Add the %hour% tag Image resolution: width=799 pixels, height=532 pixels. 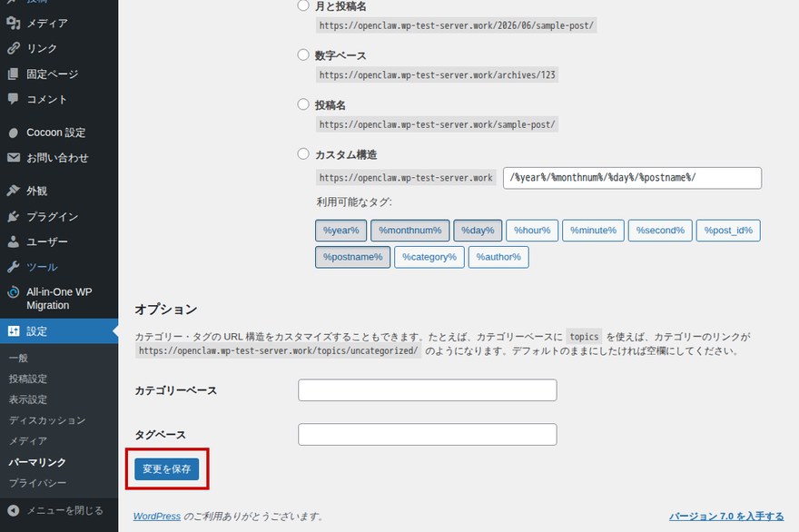532,231
